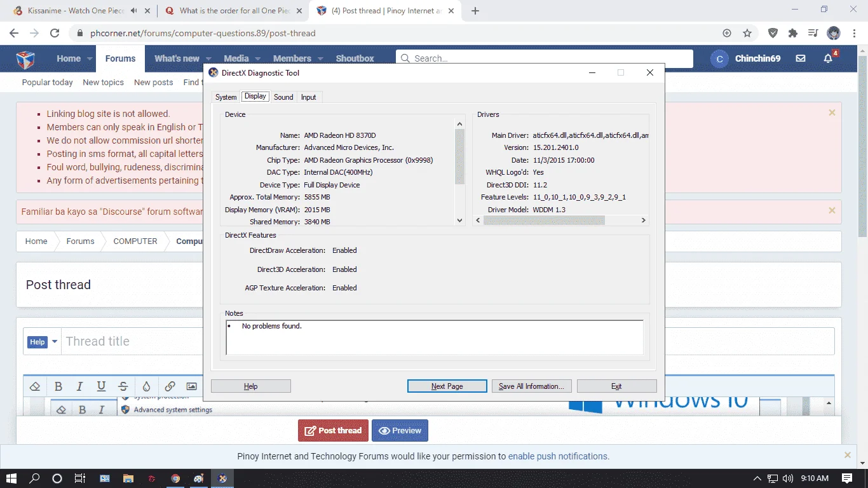Bookmark this page with the star icon

click(747, 33)
